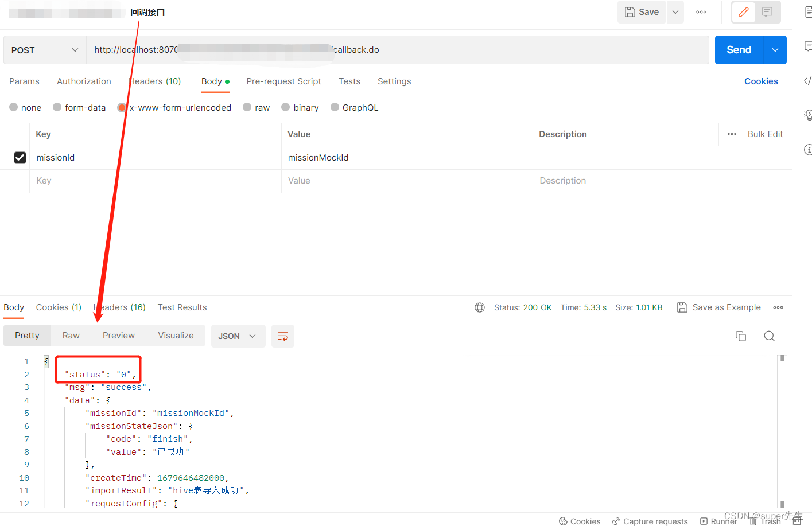Screen dimensions: 812x526
Task: Open the three-dot options next to Save
Action: click(701, 12)
